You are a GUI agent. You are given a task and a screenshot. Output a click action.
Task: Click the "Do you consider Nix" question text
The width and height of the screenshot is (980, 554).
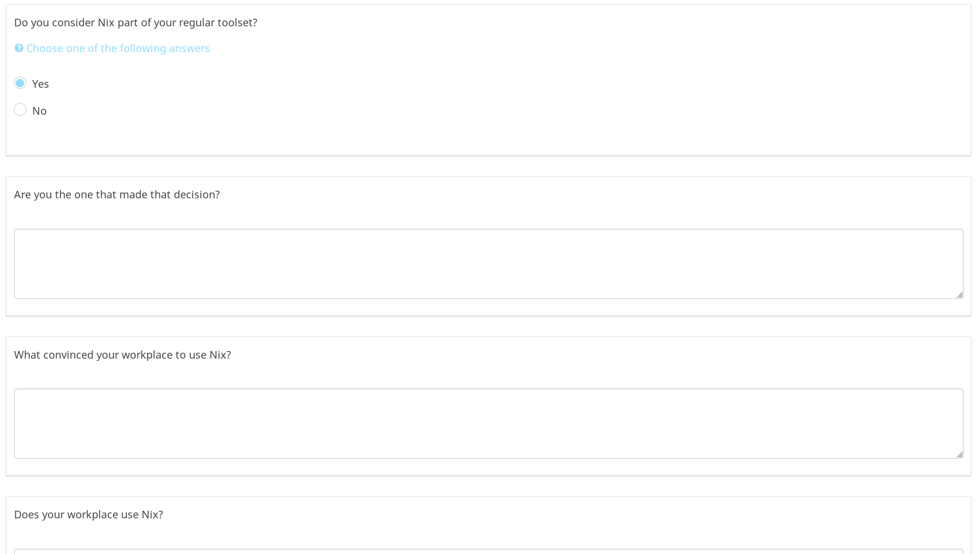pyautogui.click(x=135, y=23)
